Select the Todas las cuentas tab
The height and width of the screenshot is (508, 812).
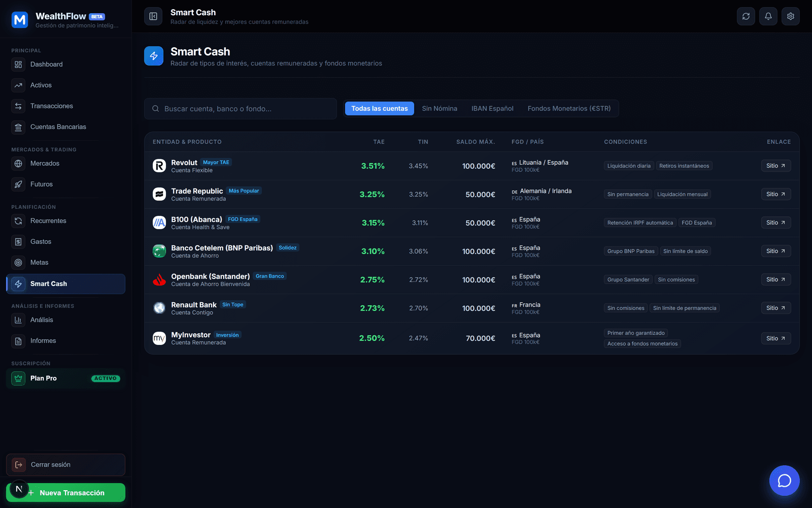(x=380, y=109)
